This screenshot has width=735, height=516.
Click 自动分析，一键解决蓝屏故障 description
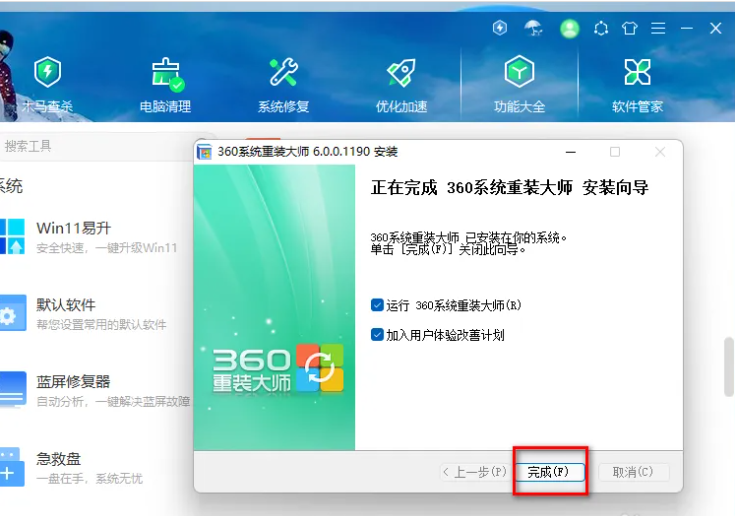[x=113, y=402]
